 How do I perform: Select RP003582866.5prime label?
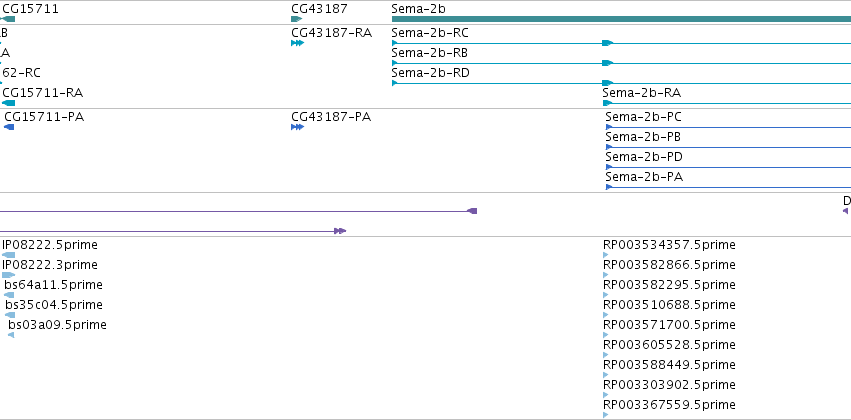point(669,265)
